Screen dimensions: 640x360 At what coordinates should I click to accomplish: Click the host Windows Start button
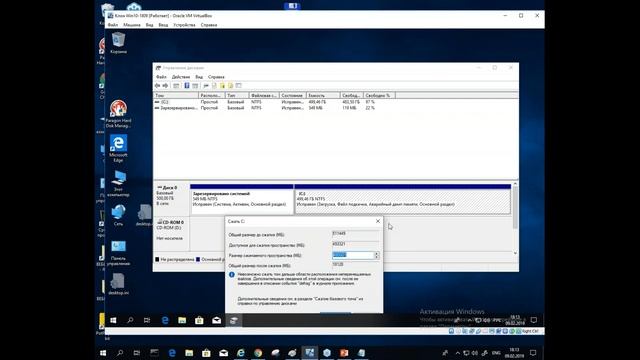coord(103,353)
